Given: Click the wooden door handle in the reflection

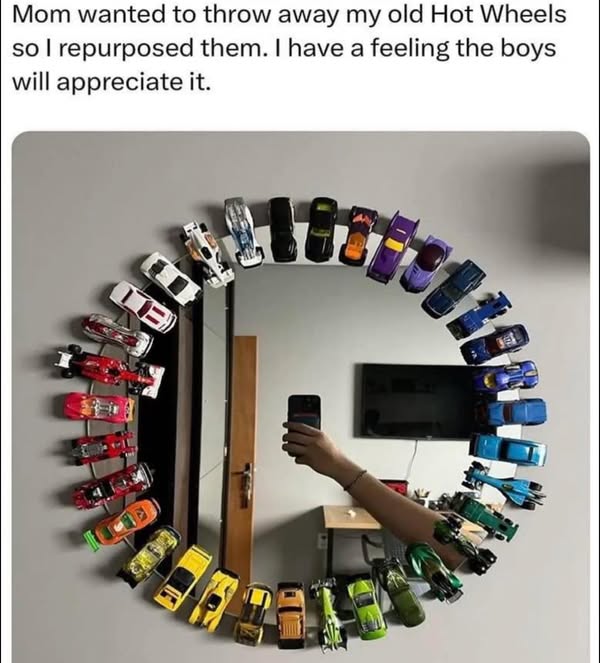Looking at the screenshot, I should (247, 484).
